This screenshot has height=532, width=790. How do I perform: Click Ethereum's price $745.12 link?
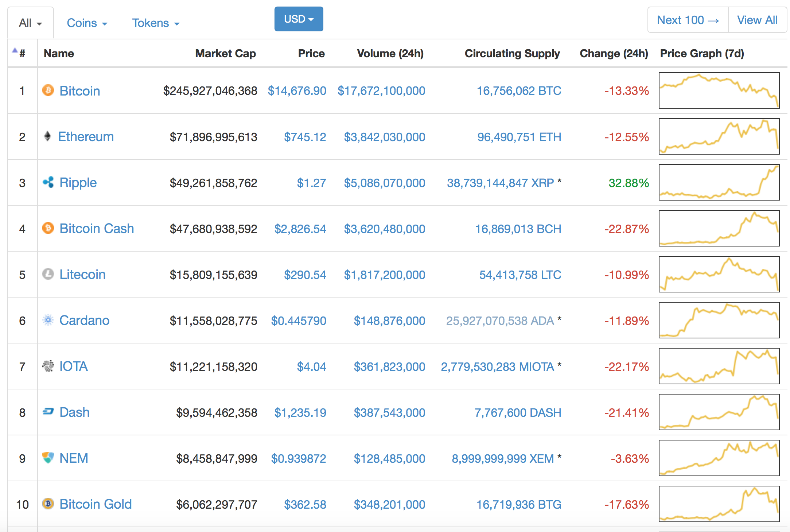pyautogui.click(x=305, y=137)
